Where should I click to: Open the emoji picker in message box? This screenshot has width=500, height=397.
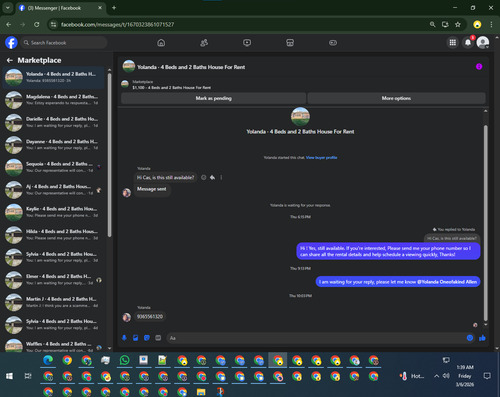470,338
